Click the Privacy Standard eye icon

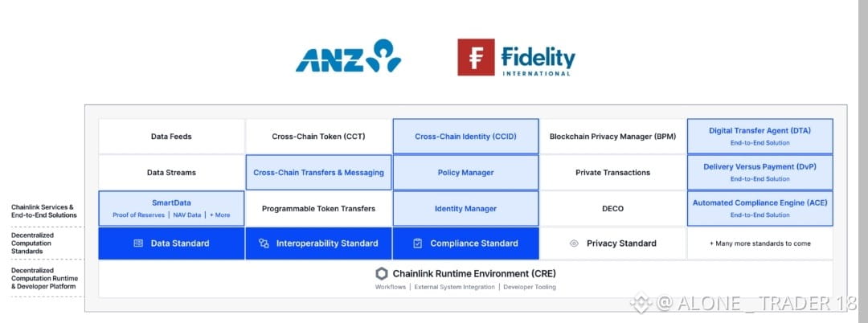coord(574,243)
